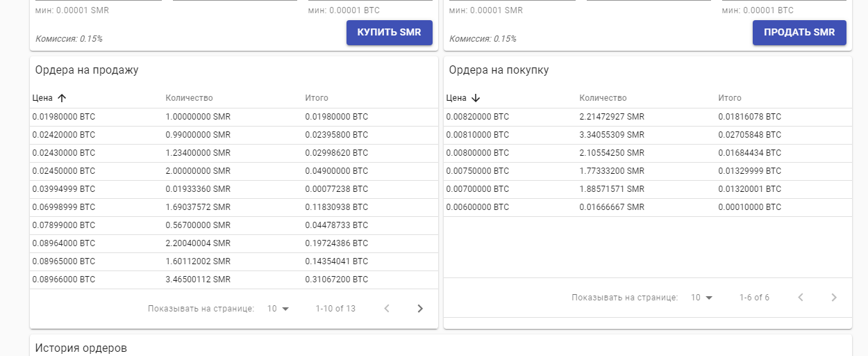Screen dimensions: 868x356
Task: Click quantity 3.46500112 SMR in sell orders
Action: coord(198,280)
